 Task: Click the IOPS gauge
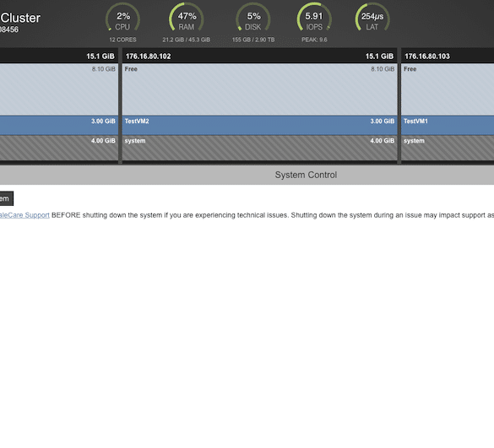tap(314, 18)
